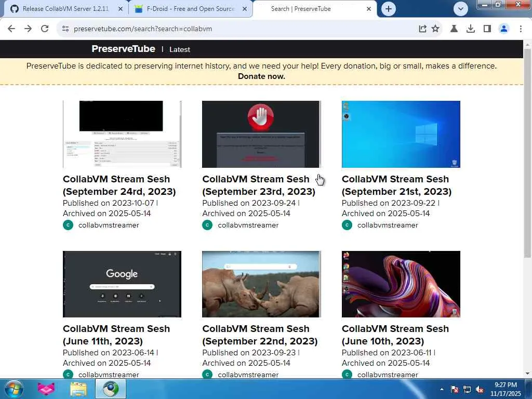This screenshot has height=399, width=532.
Task: Open collabvmstreamer channel under September 21st video
Action: pyautogui.click(x=388, y=225)
